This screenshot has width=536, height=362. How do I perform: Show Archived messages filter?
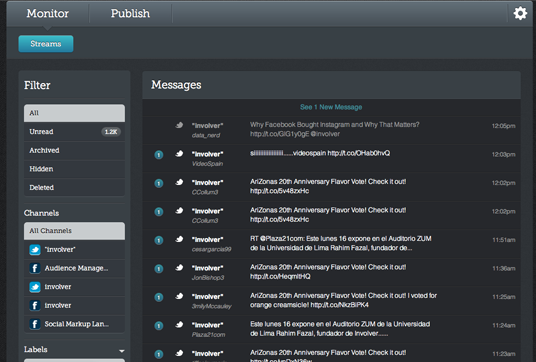[x=75, y=150]
